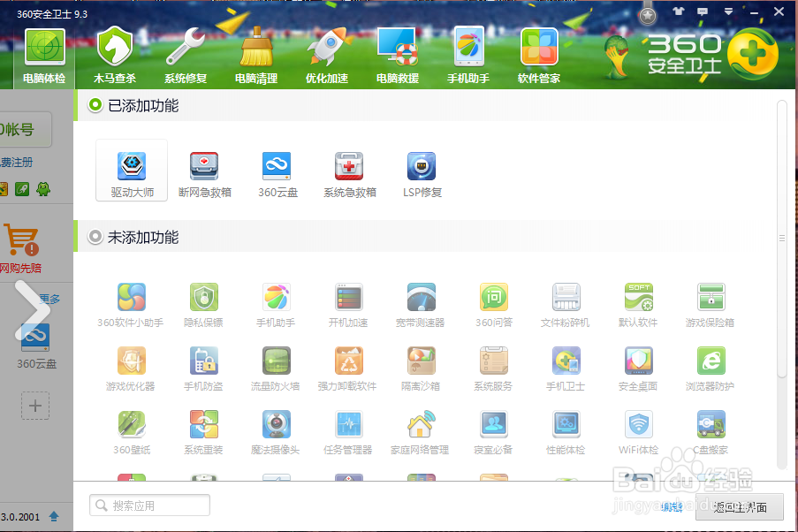Add 文件粉碎机 tool

566,305
